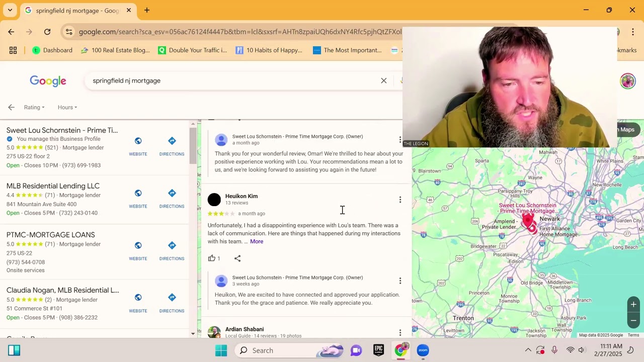The image size is (644, 362).
Task: Close the springfield nj mortgage tab
Action: coord(129,10)
